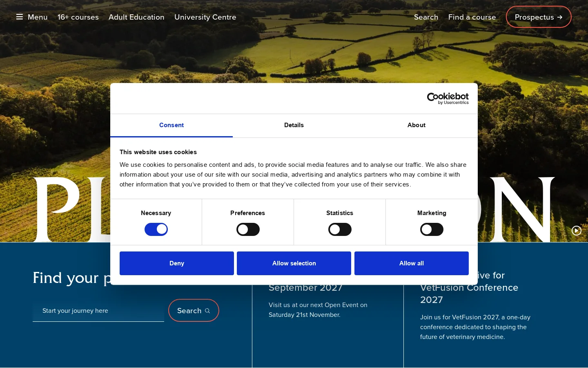Image resolution: width=588 pixels, height=368 pixels.
Task: Click the Cookiebot by Usercentrics logo
Action: (x=448, y=99)
